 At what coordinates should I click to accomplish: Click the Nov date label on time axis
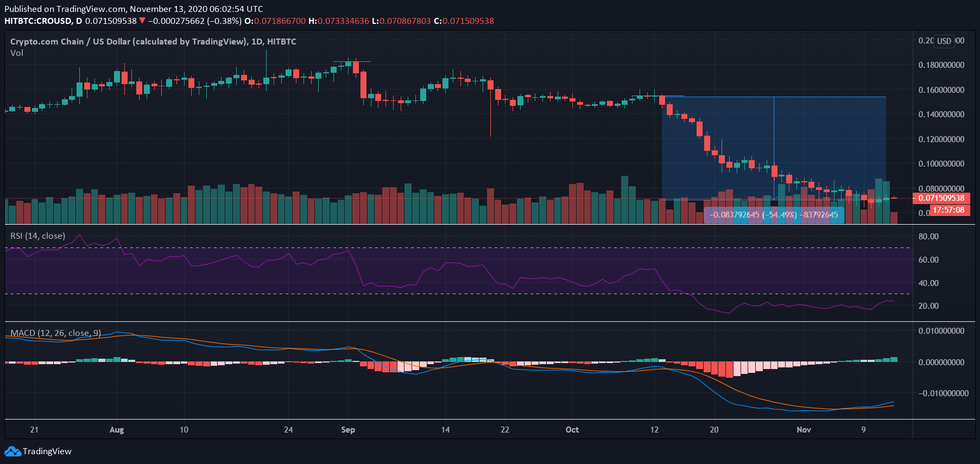(804, 430)
